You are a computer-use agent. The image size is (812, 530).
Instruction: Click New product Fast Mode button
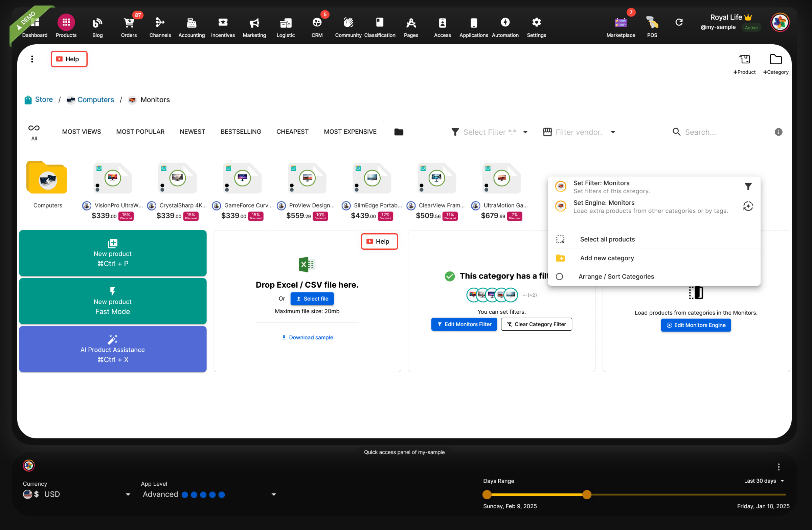coord(113,301)
